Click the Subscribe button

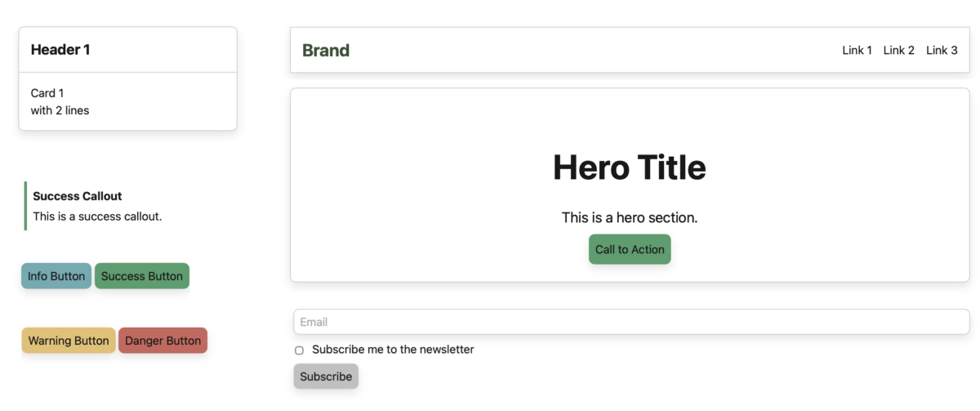point(326,377)
